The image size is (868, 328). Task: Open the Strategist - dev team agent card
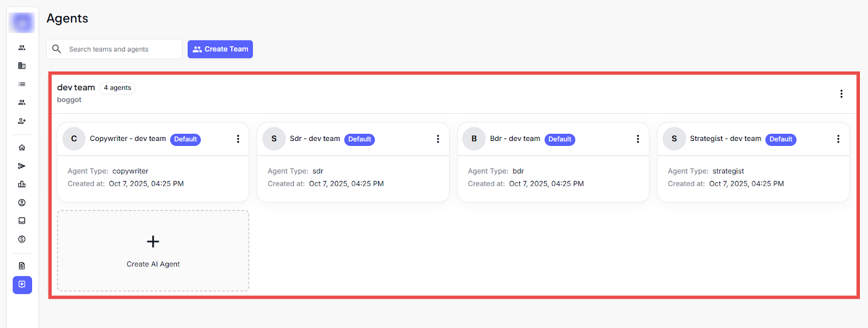(x=753, y=177)
